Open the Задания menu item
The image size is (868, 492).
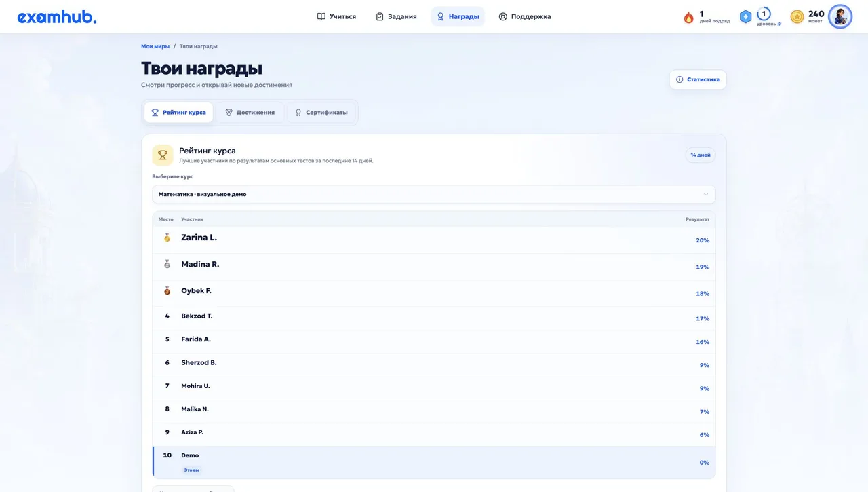tap(396, 16)
